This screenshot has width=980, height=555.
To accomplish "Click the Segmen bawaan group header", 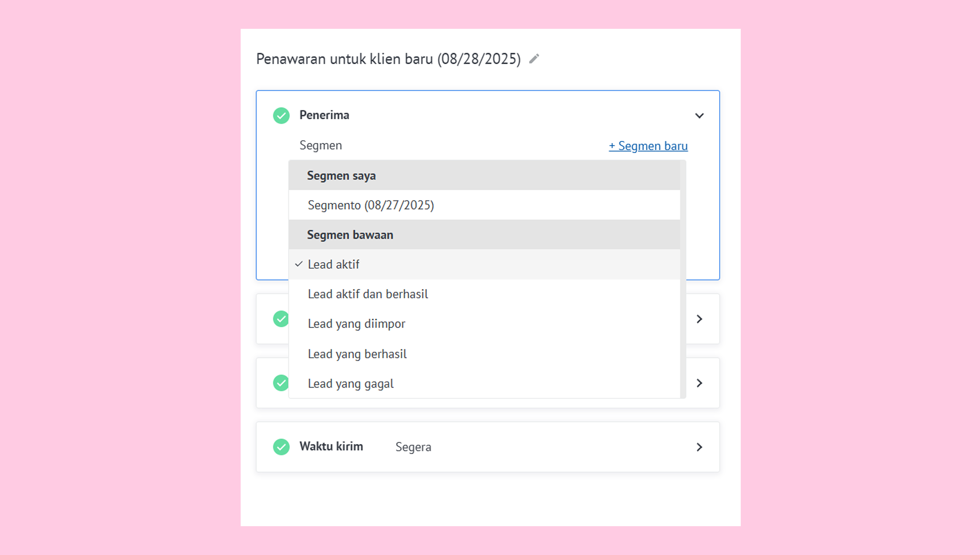I will click(x=350, y=235).
